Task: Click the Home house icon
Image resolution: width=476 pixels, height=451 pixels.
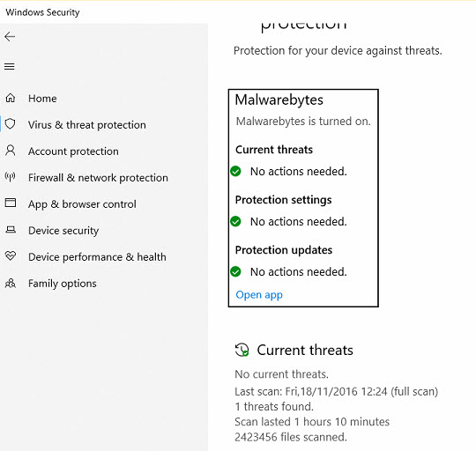Action: click(x=11, y=98)
